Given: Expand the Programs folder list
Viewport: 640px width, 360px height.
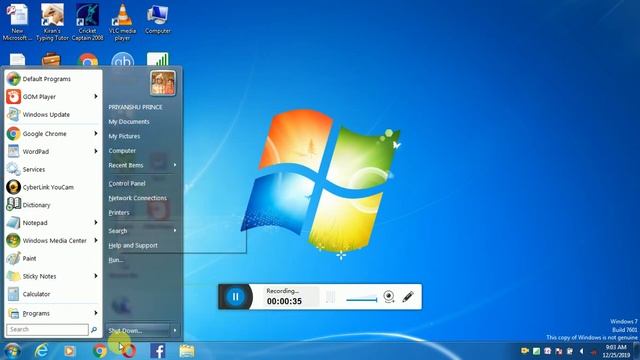Looking at the screenshot, I should click(53, 313).
